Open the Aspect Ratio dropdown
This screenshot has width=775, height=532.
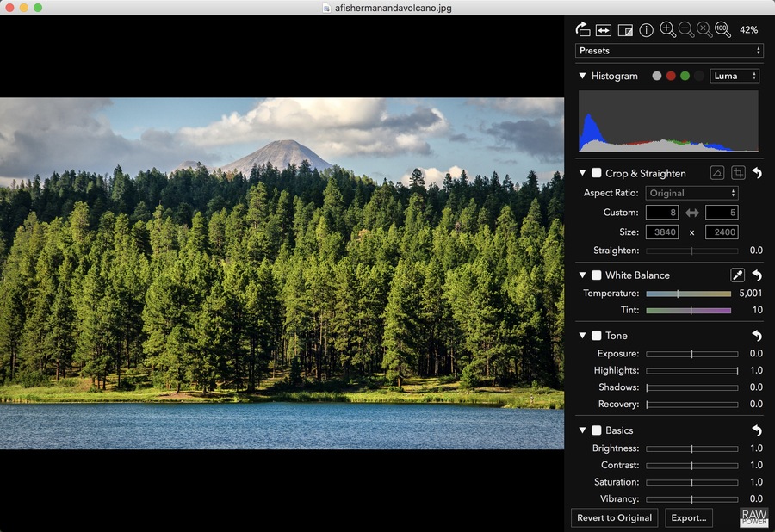coord(692,193)
